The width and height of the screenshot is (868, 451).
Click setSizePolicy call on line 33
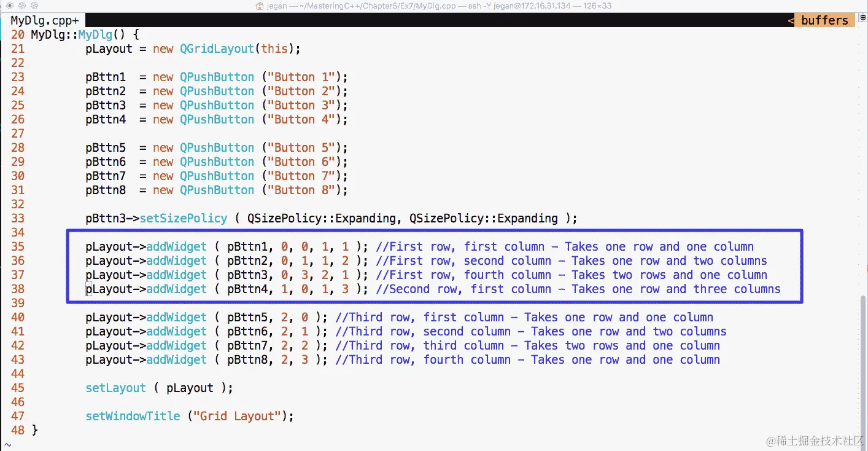[x=183, y=218]
